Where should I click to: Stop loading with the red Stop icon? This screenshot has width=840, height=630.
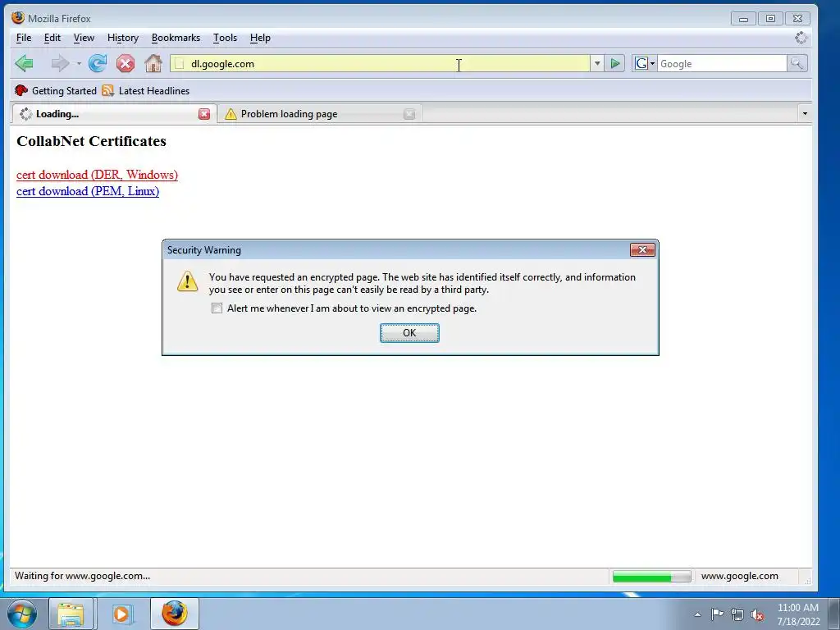pyautogui.click(x=126, y=64)
